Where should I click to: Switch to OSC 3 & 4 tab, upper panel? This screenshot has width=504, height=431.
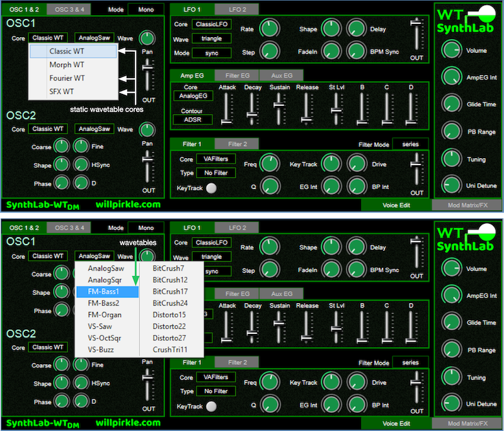69,9
